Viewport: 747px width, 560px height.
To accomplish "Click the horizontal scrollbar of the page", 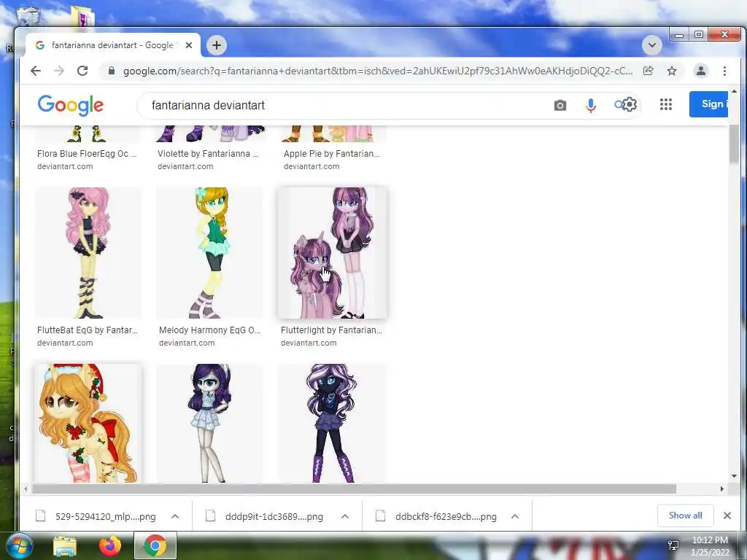I will point(354,489).
